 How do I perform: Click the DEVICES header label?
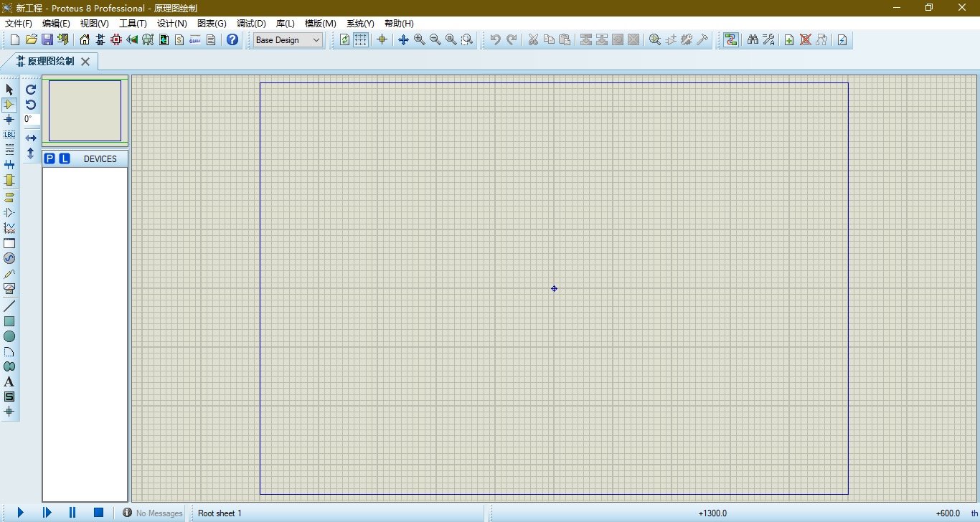pos(100,159)
